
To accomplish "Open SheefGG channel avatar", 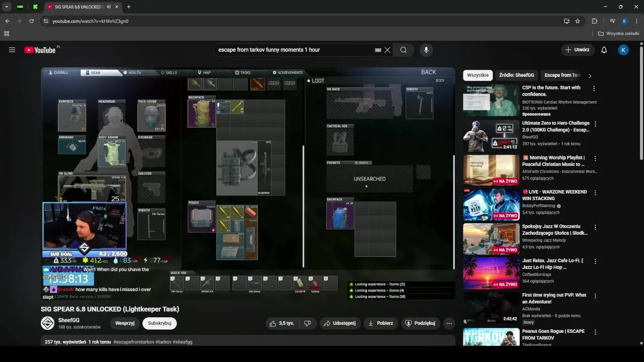I will [47, 323].
